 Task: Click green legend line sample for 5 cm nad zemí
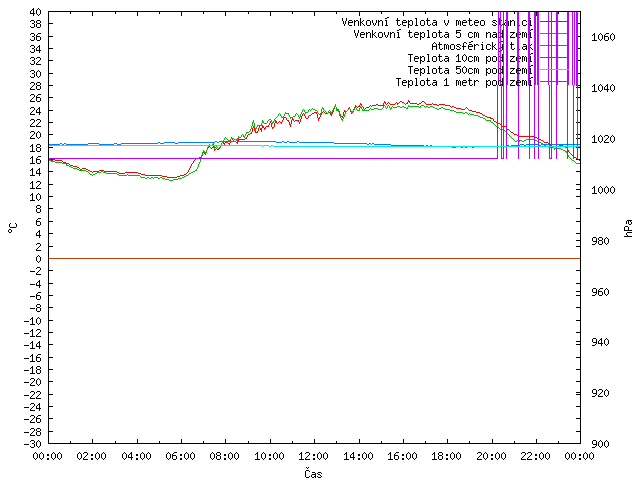tap(554, 34)
